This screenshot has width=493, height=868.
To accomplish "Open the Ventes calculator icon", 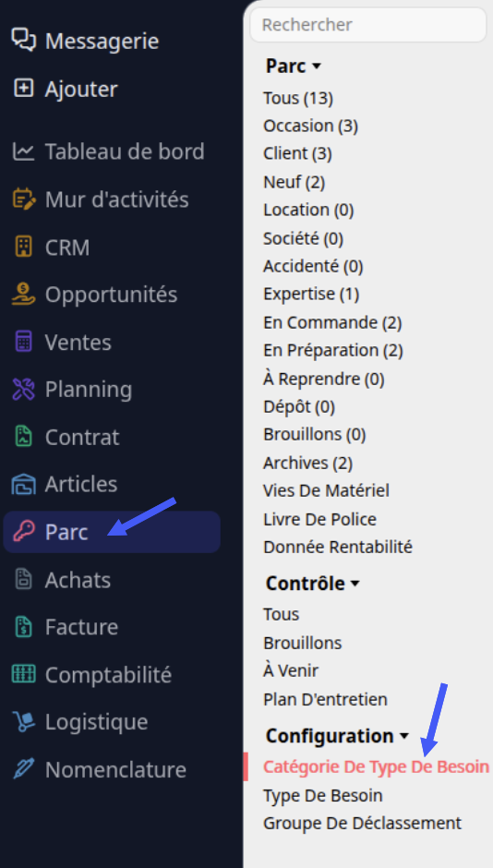I will point(24,342).
